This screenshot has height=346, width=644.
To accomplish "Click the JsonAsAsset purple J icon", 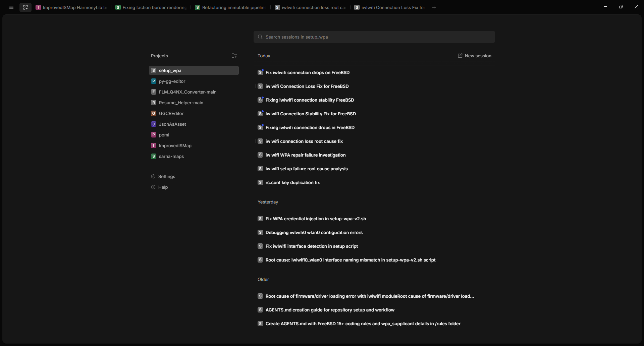I will [154, 124].
